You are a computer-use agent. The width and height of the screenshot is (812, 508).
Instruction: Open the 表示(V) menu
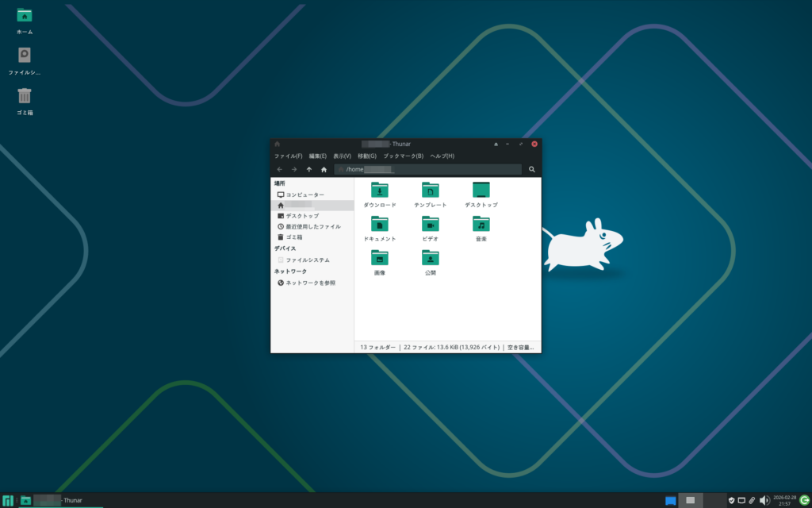coord(342,156)
